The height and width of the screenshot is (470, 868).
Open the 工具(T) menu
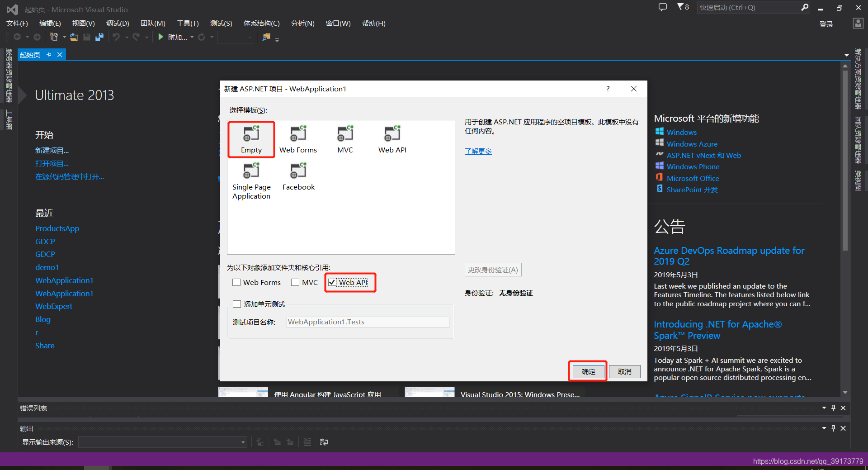(188, 24)
